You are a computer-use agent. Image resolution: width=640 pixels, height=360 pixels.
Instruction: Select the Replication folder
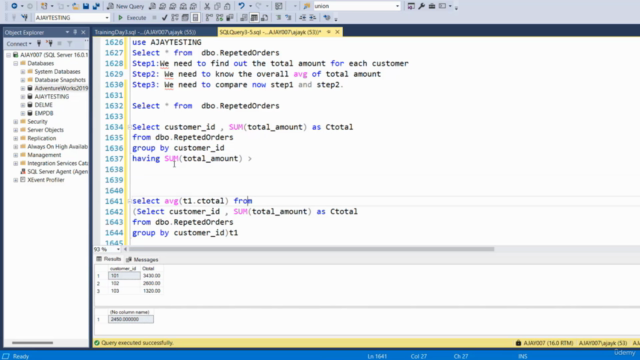[42, 138]
